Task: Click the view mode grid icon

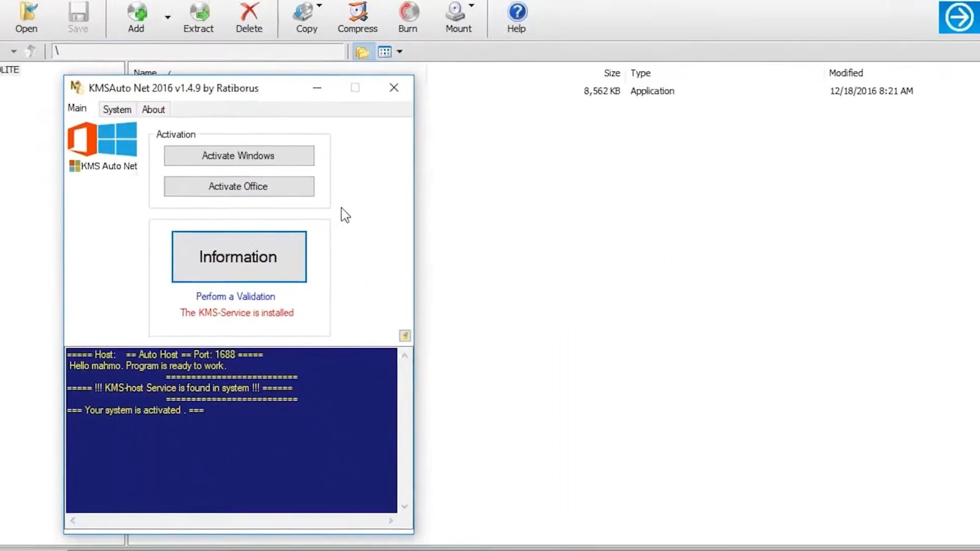Action: [385, 52]
